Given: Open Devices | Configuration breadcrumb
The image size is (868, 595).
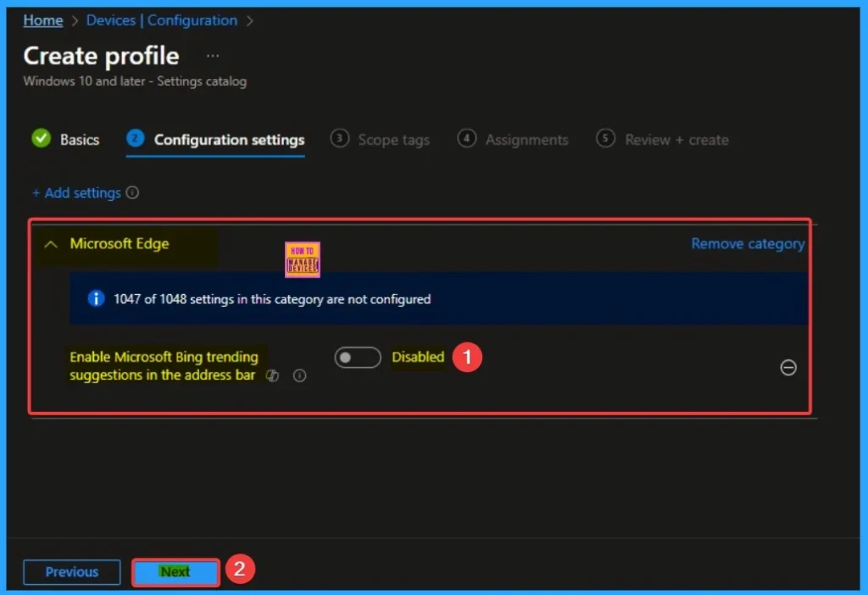Looking at the screenshot, I should [162, 20].
